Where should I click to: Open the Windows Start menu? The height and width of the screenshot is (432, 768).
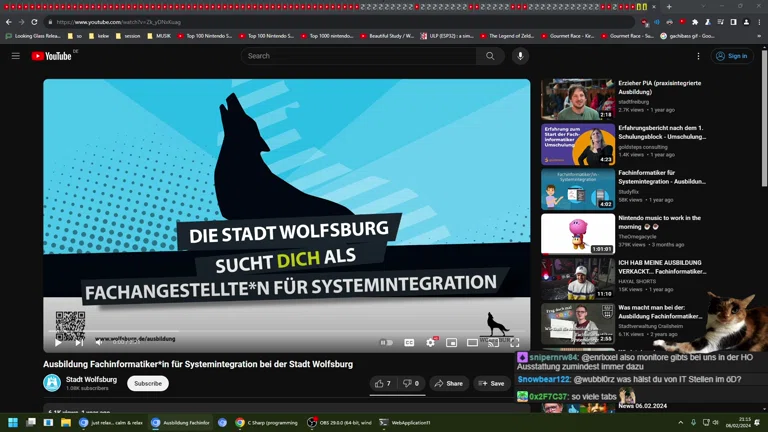pos(13,422)
